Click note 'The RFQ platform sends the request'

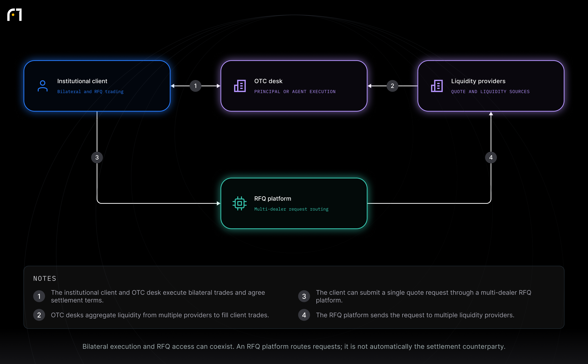[415, 315]
